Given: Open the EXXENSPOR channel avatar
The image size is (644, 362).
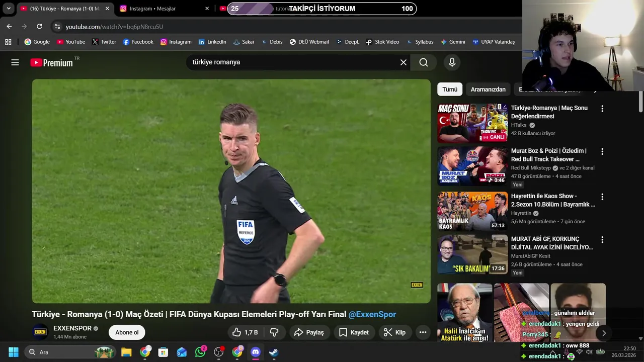Looking at the screenshot, I should [40, 332].
